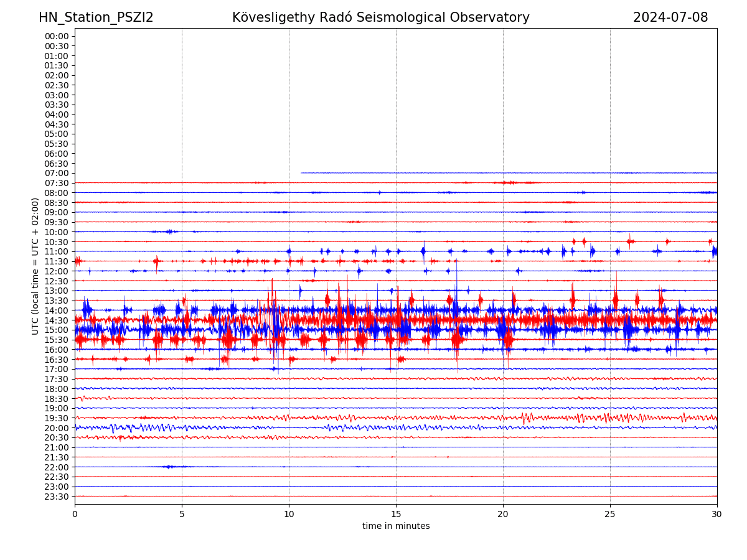Click the 30 tick on minutes axis
The width and height of the screenshot is (747, 560).
pyautogui.click(x=717, y=515)
